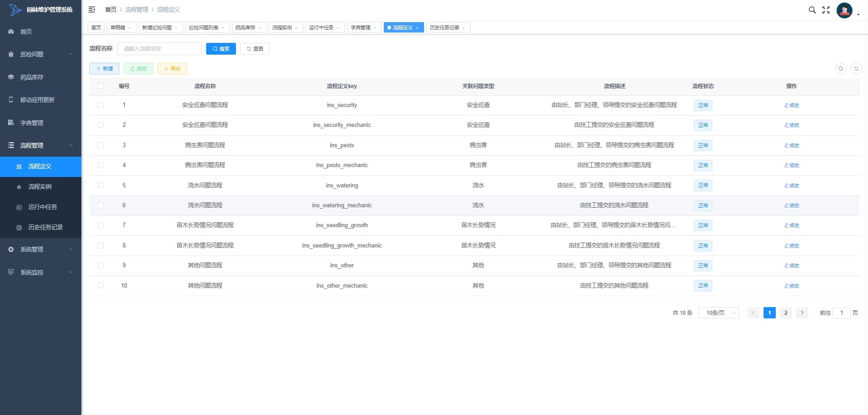Toggle fullscreen with the expand icon

pyautogui.click(x=826, y=10)
